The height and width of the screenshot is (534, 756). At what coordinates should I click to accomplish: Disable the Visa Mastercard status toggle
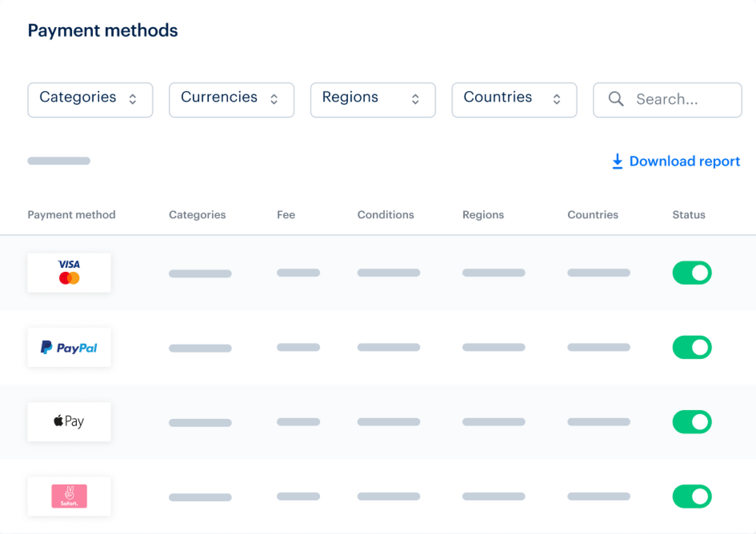click(691, 273)
